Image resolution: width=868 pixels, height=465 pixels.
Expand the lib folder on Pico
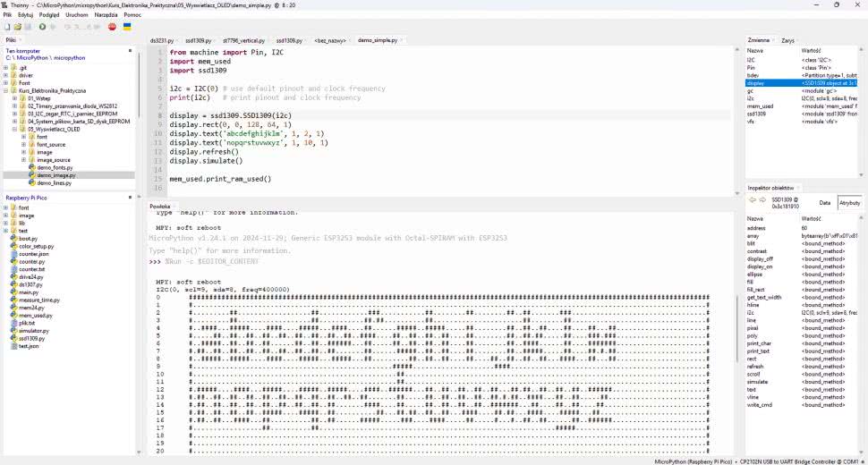point(7,224)
